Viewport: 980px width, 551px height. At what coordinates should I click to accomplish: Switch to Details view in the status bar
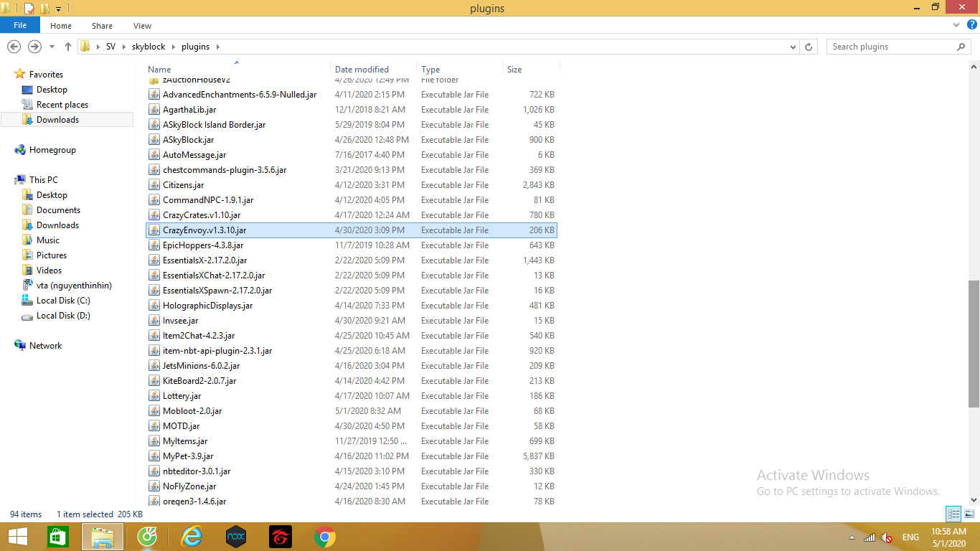click(953, 514)
